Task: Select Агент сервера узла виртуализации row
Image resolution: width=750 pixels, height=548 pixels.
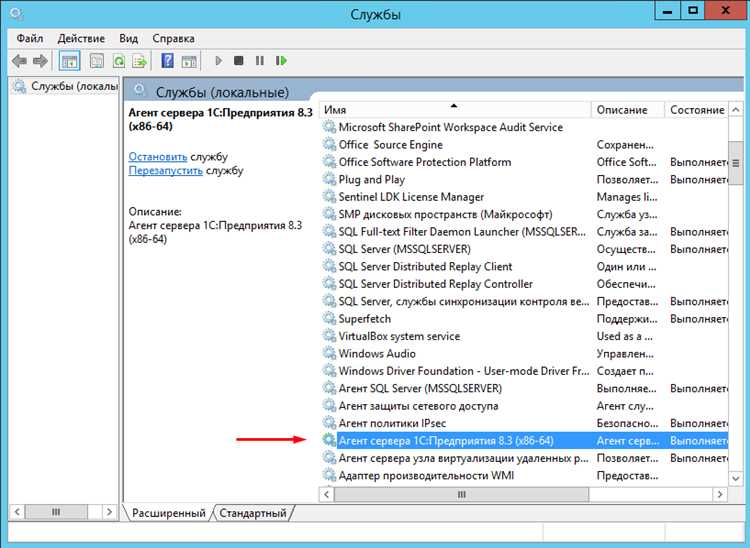Action: click(524, 458)
